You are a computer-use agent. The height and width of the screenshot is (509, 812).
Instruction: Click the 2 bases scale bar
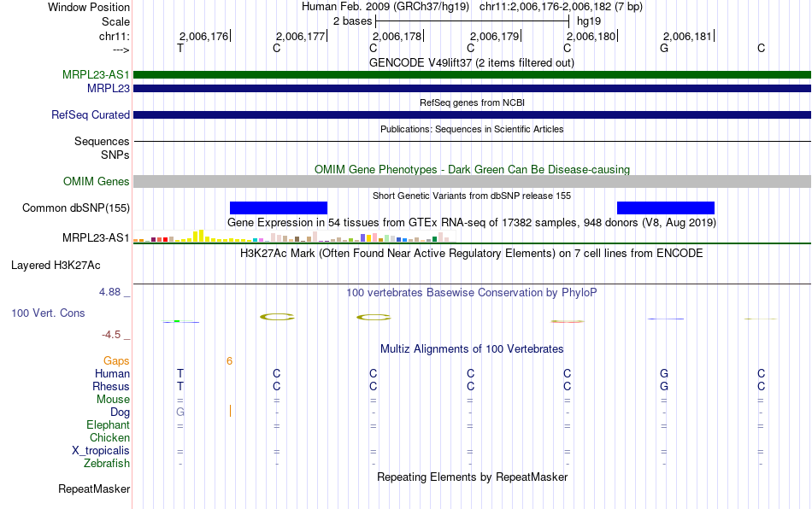pyautogui.click(x=473, y=21)
